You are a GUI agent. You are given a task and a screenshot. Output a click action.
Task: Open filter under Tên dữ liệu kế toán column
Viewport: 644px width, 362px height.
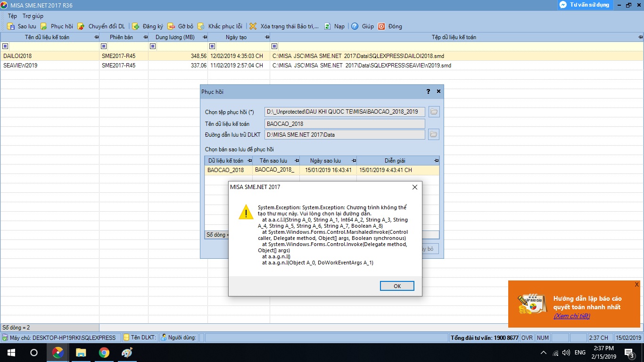coord(6,46)
